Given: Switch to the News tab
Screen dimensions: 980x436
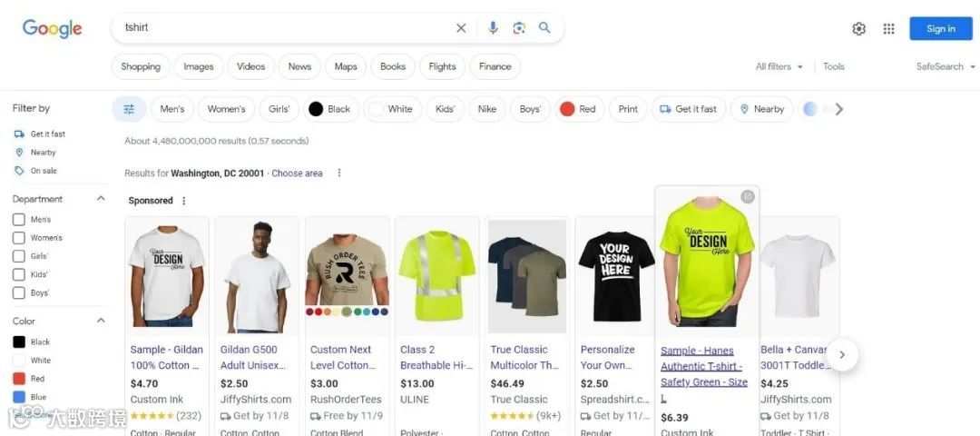Looking at the screenshot, I should (299, 66).
